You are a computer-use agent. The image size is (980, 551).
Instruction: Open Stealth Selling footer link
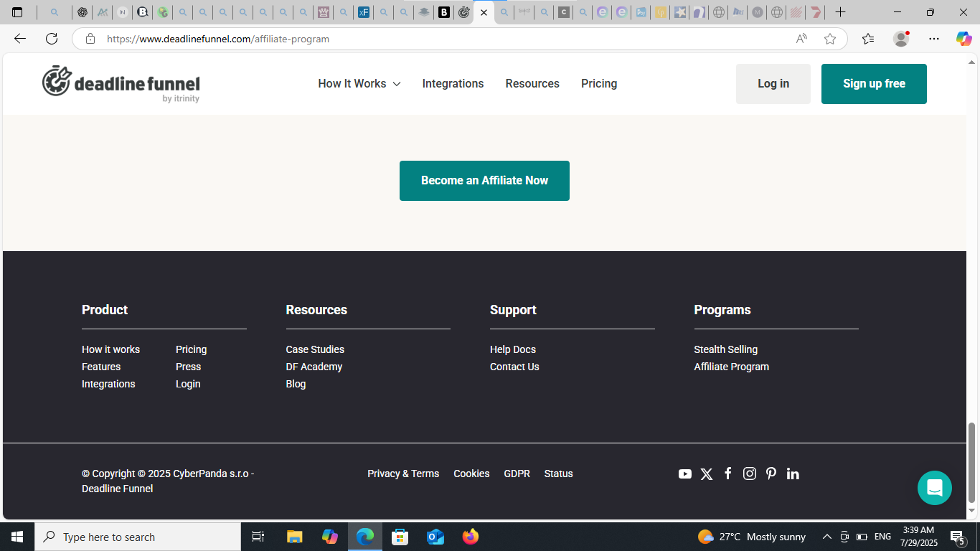tap(725, 349)
